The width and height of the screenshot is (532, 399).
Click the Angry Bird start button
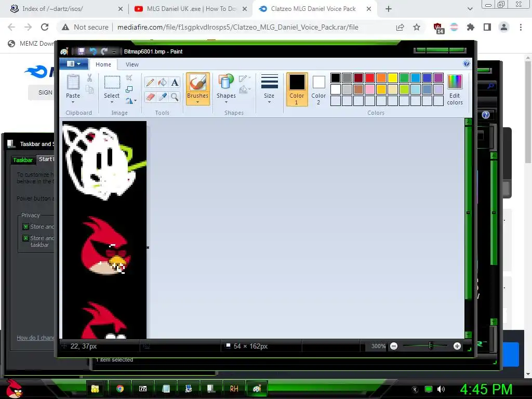(x=14, y=389)
